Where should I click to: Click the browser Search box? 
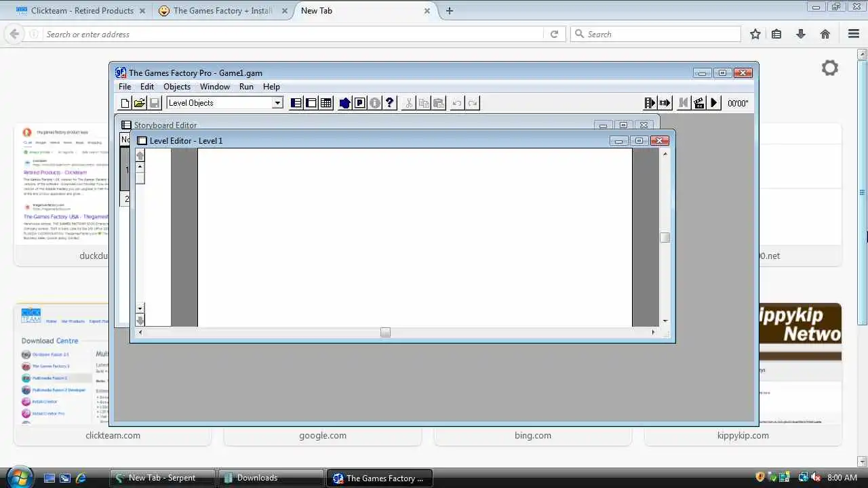pyautogui.click(x=655, y=34)
